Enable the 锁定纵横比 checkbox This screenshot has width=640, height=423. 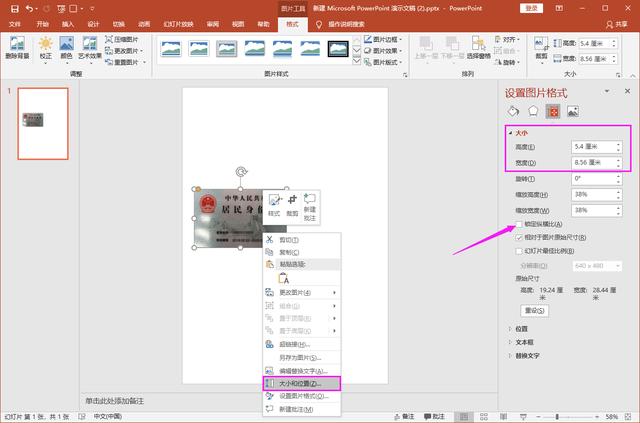519,225
